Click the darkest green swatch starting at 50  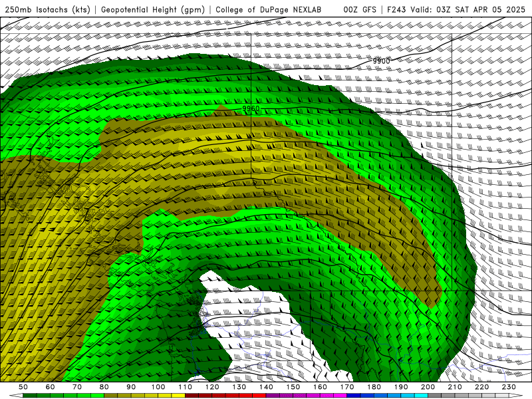coord(30,396)
